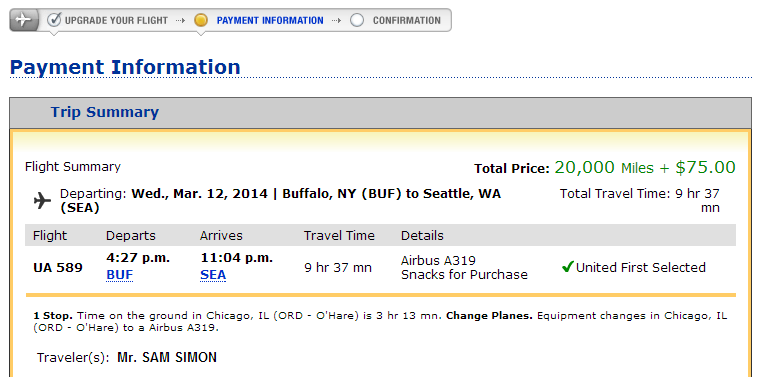The image size is (766, 377).
Task: Click the airplane icon in progress bar
Action: pos(23,20)
